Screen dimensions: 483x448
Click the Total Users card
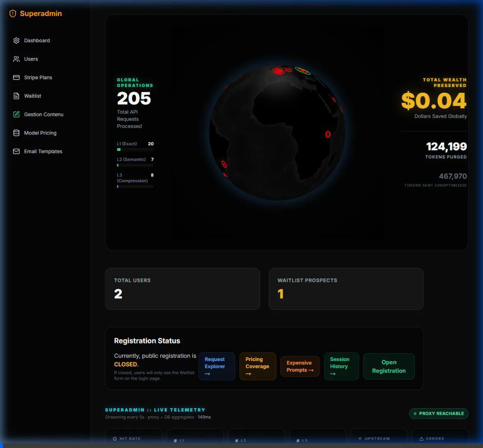point(183,289)
